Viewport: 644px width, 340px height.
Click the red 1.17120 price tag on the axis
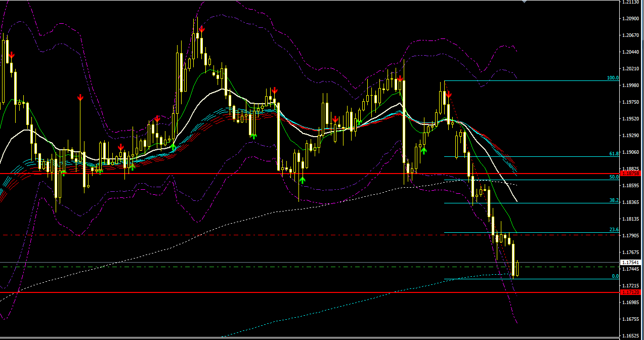coord(630,292)
